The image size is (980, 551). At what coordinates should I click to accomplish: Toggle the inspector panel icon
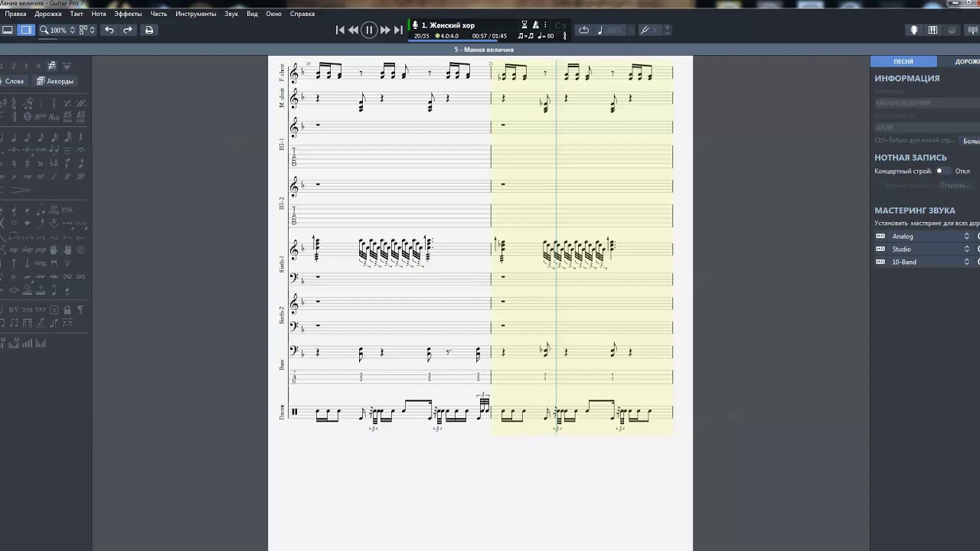26,30
